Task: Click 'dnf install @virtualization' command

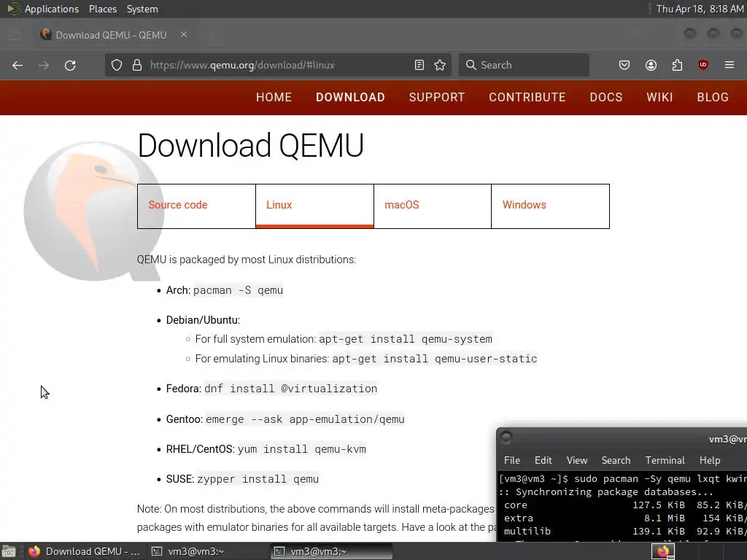Action: point(290,389)
